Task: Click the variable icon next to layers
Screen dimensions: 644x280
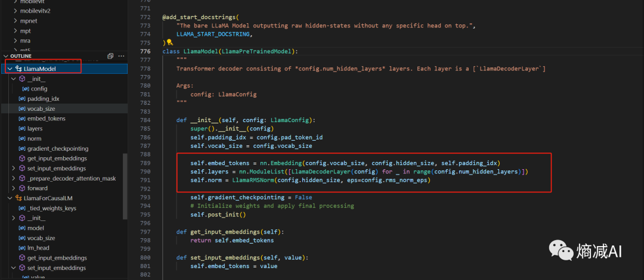Action: [x=22, y=129]
